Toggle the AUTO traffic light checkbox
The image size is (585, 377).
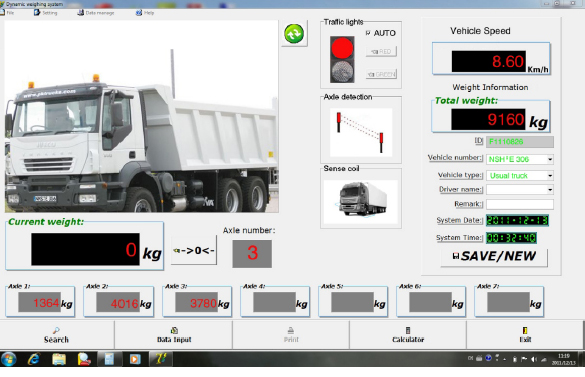coord(368,33)
